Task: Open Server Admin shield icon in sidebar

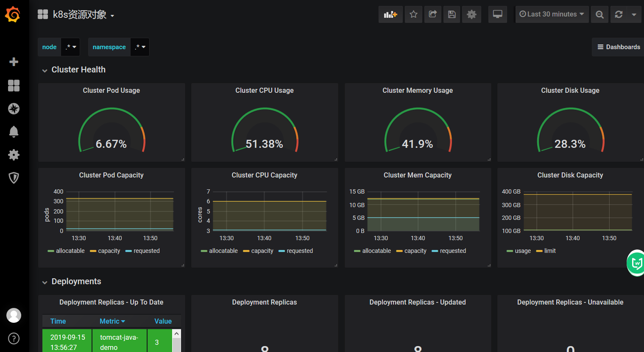Action: coord(14,178)
